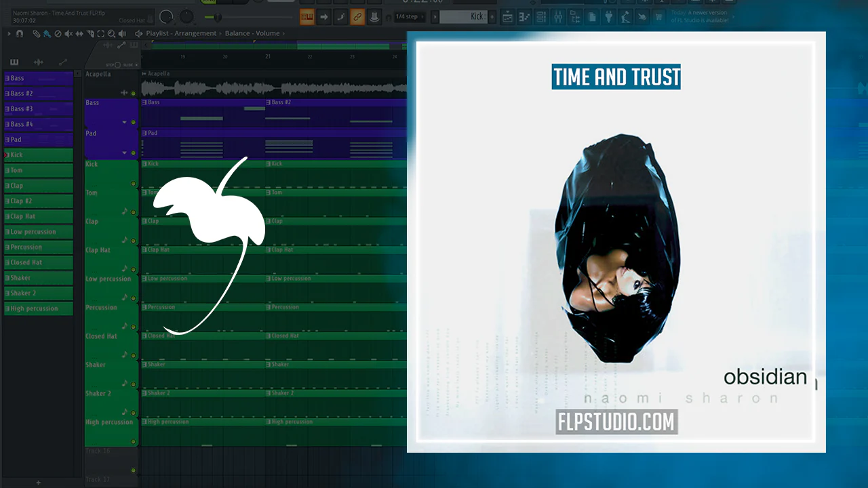Select the Delete tool in playlist toolbar

coord(58,33)
